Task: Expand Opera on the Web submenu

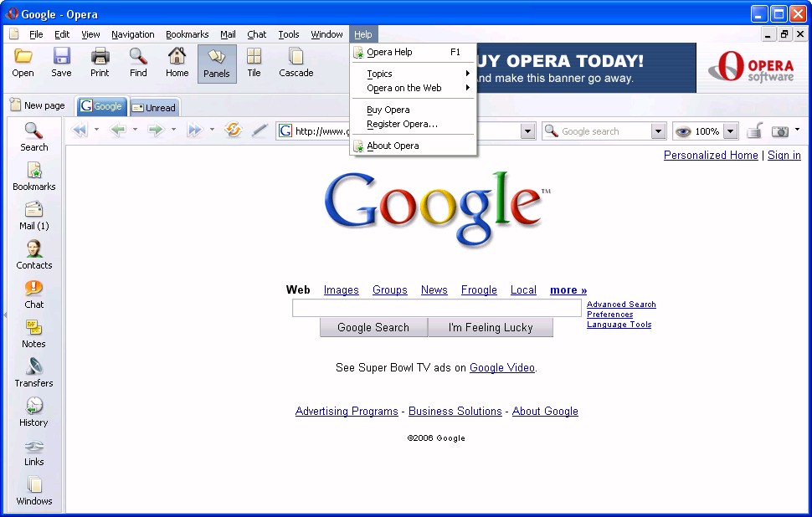Action: (x=414, y=88)
